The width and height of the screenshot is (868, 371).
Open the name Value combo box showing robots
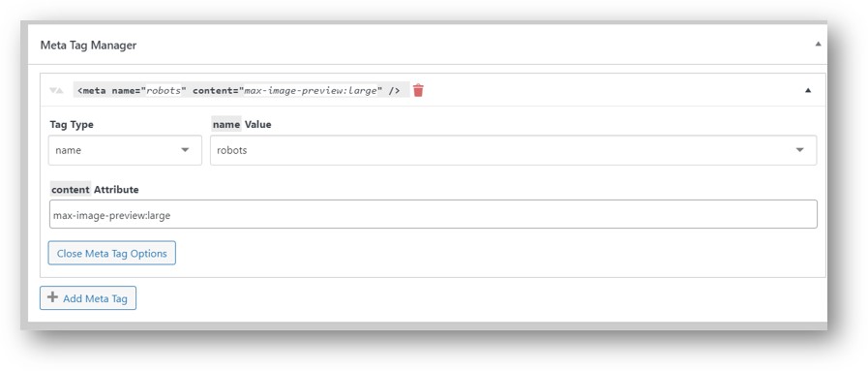click(513, 150)
